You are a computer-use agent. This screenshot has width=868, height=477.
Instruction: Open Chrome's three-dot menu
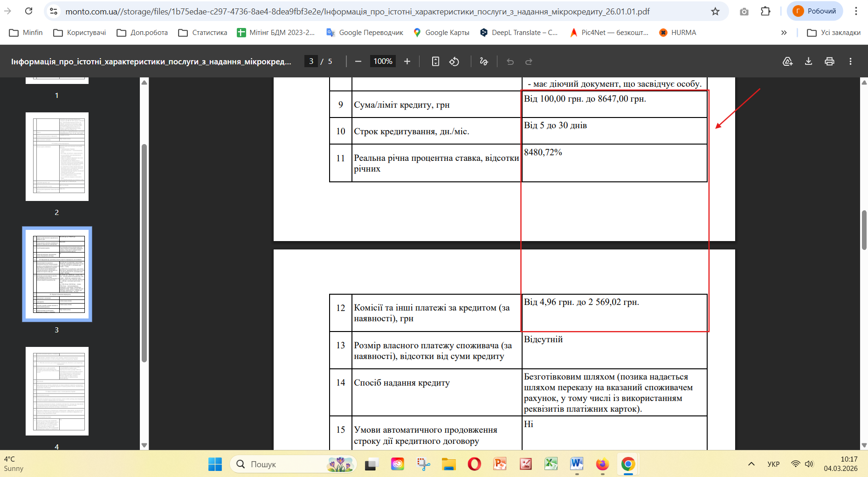(x=856, y=11)
